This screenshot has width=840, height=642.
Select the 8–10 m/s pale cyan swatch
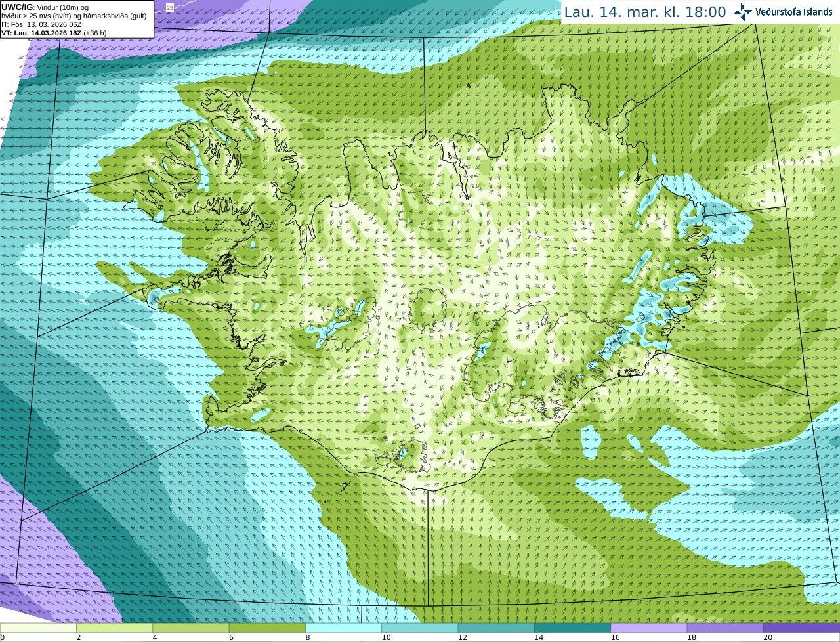pos(343,628)
